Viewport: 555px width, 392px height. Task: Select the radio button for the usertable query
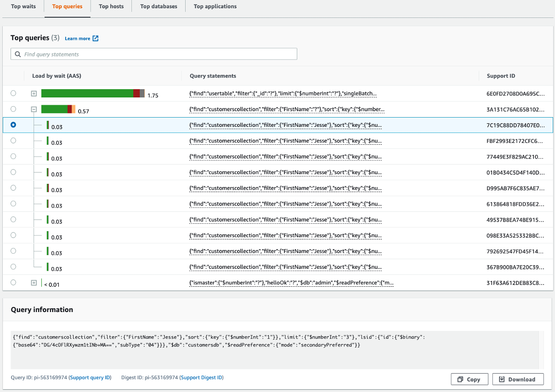(x=13, y=93)
